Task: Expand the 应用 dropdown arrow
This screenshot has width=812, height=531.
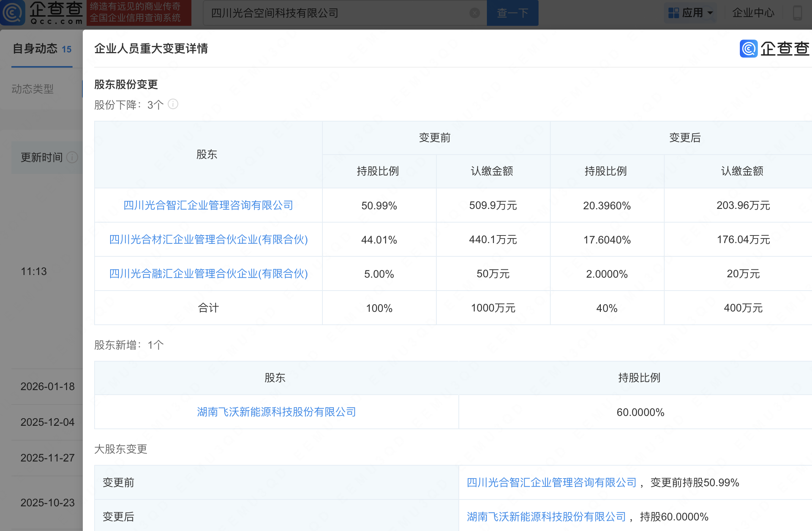Action: [710, 13]
